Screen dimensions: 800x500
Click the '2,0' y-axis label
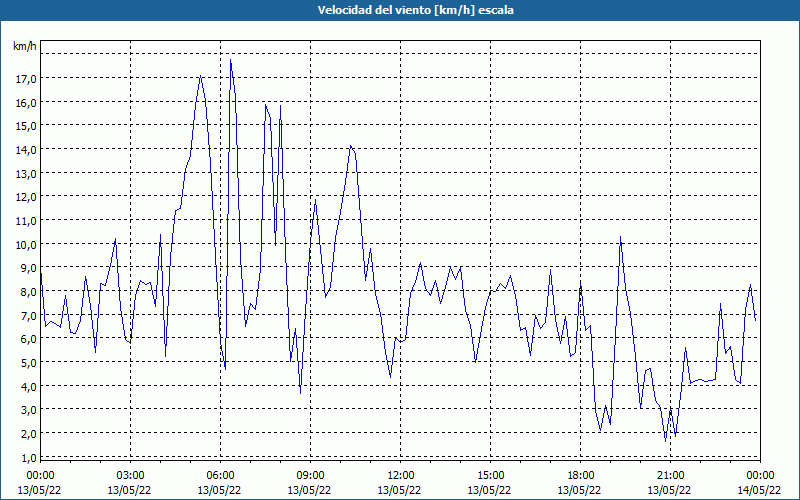point(29,434)
